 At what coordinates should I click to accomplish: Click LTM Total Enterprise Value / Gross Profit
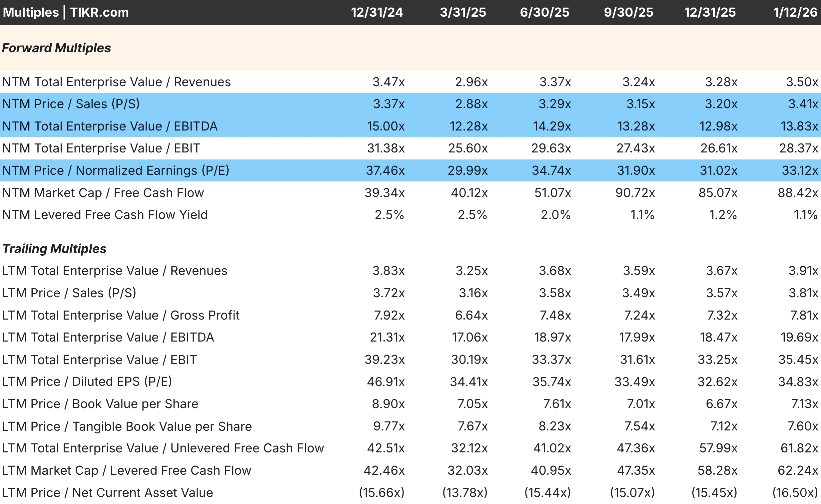(120, 315)
